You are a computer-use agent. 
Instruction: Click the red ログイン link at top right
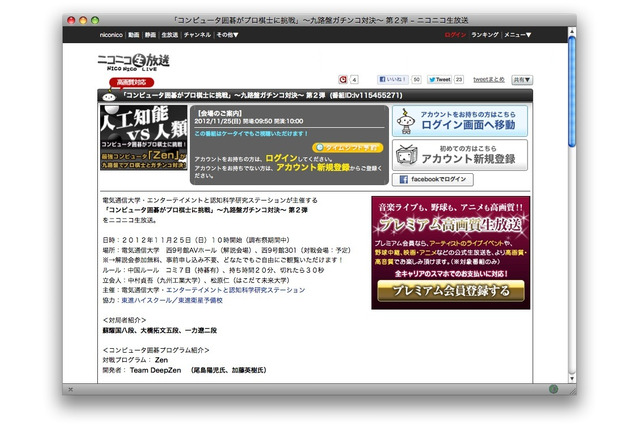(x=455, y=35)
